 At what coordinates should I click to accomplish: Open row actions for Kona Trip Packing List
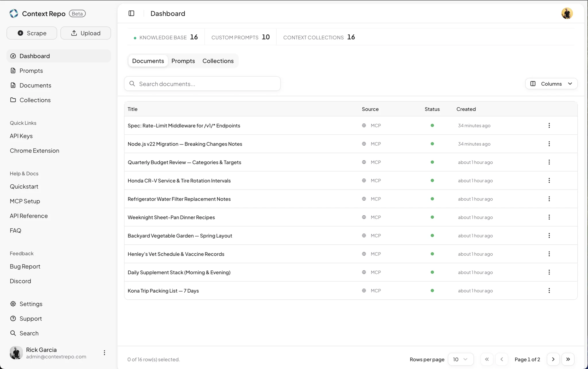click(x=549, y=291)
